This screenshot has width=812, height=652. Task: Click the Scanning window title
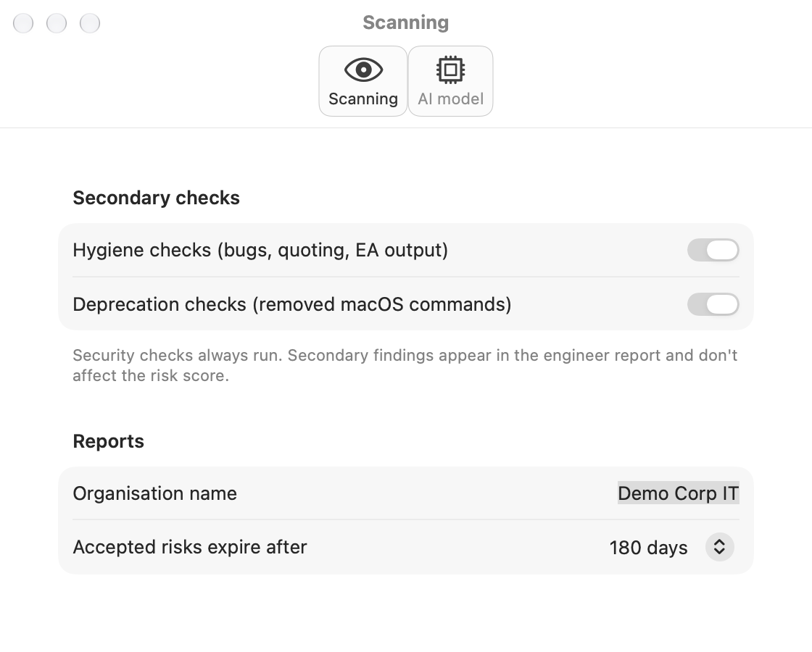coord(406,22)
